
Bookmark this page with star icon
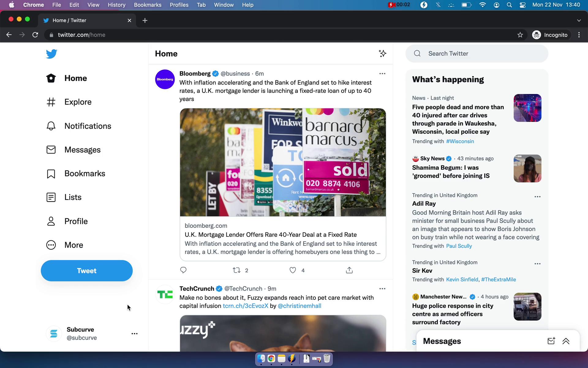[x=520, y=35]
